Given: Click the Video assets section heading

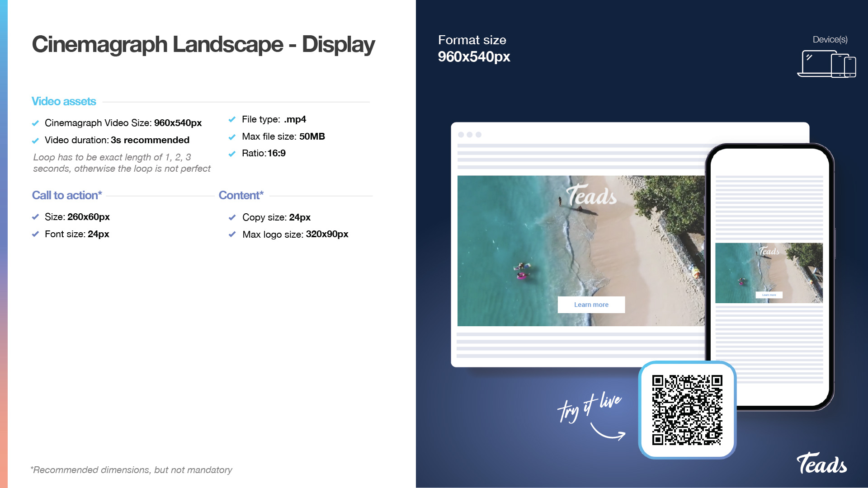Looking at the screenshot, I should point(64,101).
